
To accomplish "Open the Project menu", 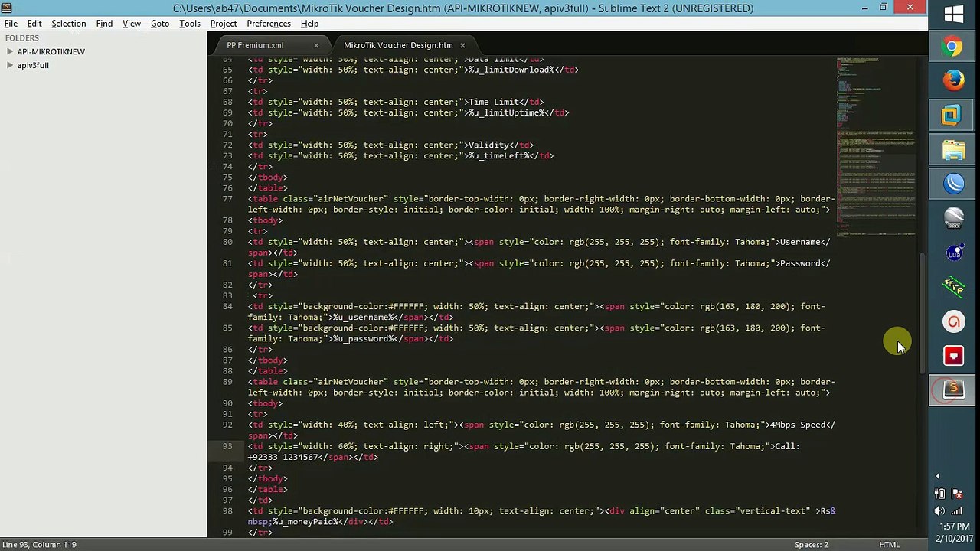I will tap(224, 24).
